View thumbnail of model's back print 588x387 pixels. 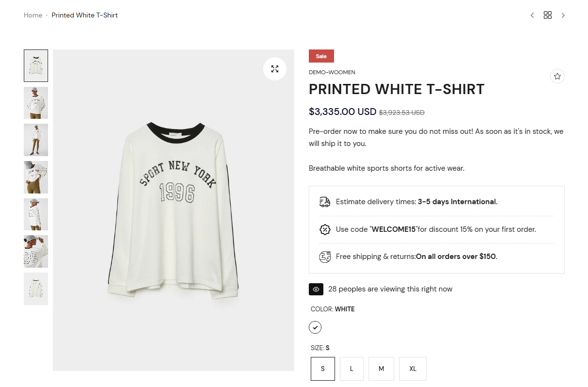point(36,251)
